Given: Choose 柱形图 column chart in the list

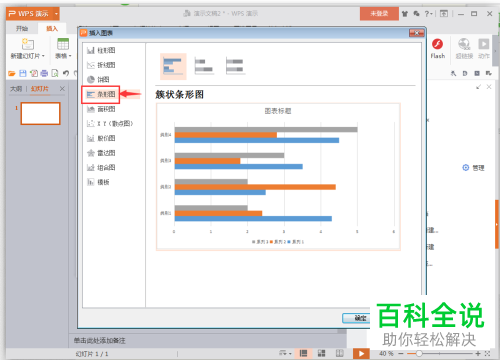Looking at the screenshot, I should [101, 50].
